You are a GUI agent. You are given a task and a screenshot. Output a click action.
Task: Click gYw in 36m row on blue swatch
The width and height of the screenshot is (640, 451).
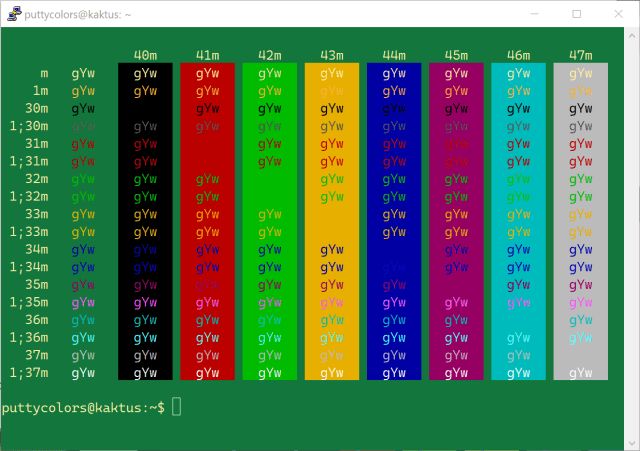tap(394, 320)
